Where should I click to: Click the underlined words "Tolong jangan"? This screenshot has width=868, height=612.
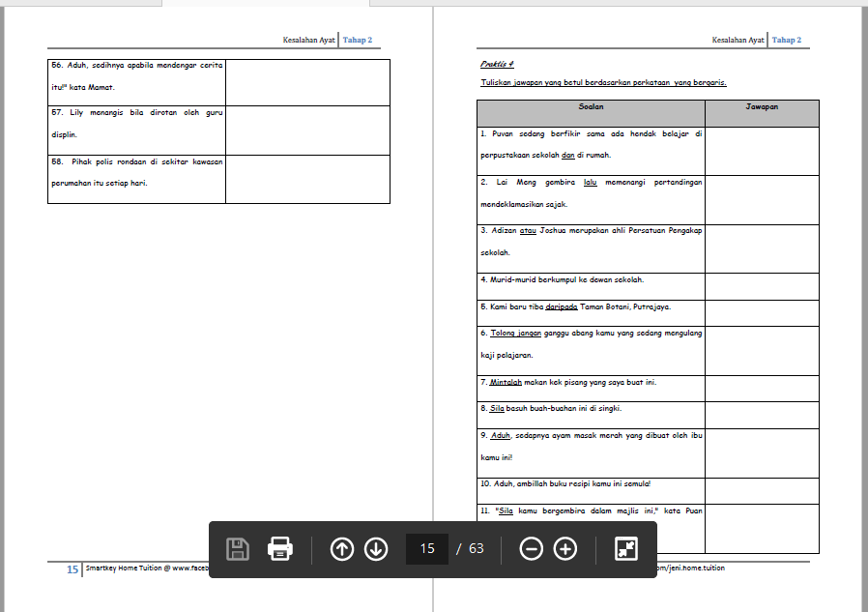coord(515,334)
